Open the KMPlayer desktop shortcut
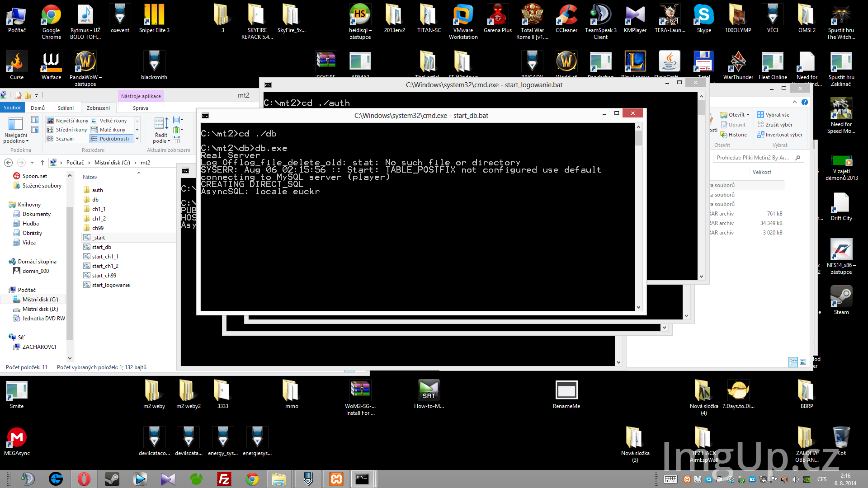 click(x=635, y=18)
